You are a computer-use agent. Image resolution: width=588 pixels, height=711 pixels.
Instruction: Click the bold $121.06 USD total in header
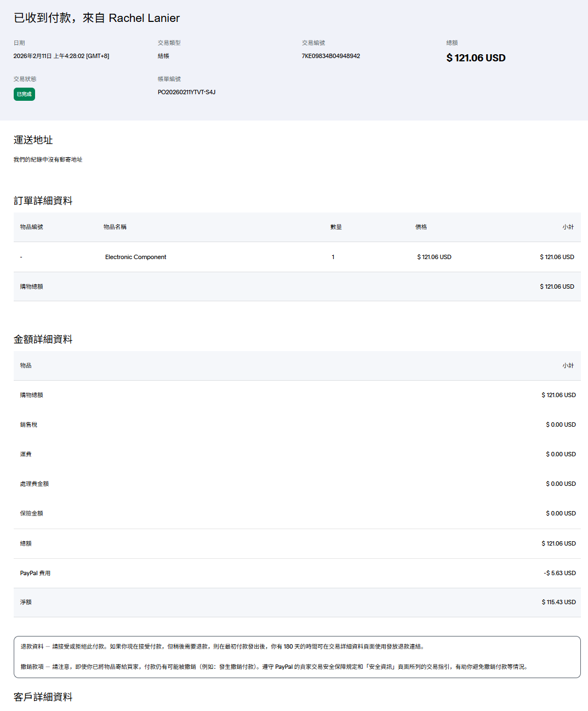[x=476, y=58]
